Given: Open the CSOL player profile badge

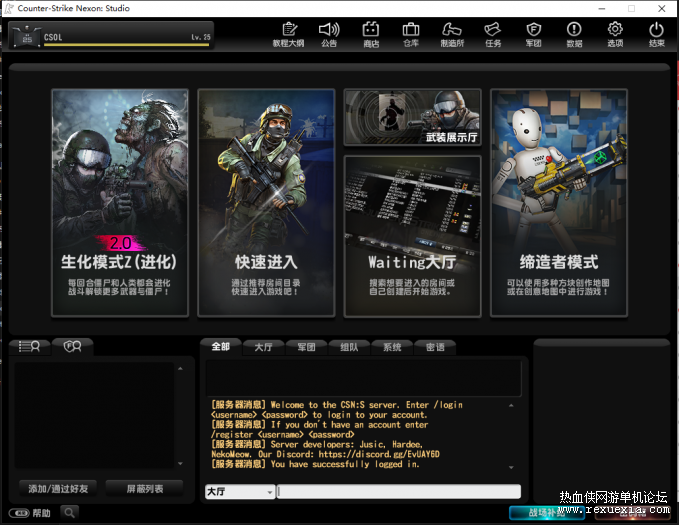Looking at the screenshot, I should 27,36.
